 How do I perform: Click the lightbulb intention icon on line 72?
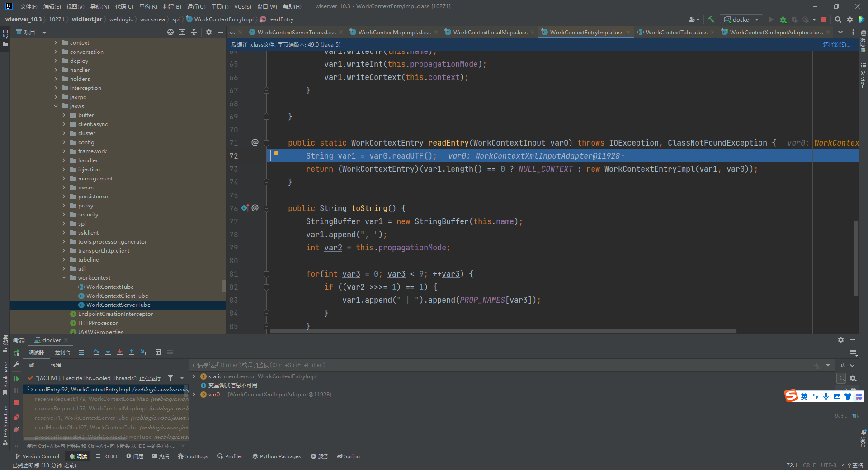pos(276,155)
